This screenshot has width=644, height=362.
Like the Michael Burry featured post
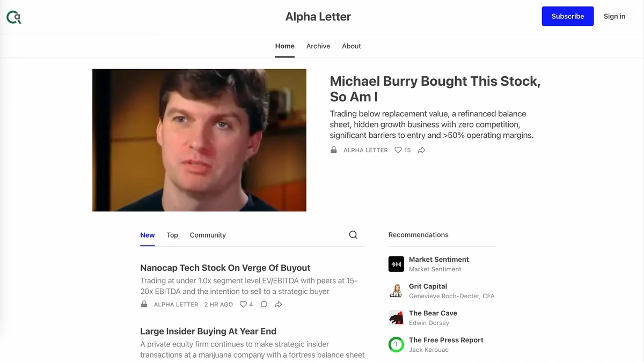[x=402, y=150]
